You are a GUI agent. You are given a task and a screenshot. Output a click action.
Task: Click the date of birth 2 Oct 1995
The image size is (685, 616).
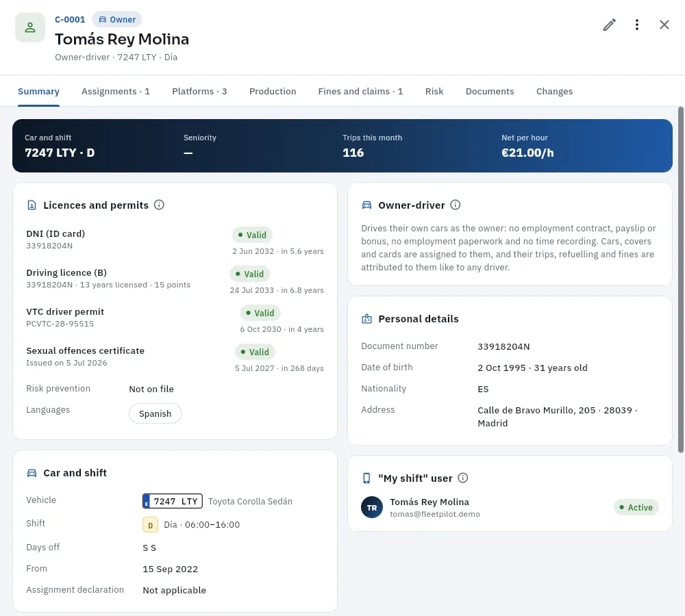(x=501, y=368)
